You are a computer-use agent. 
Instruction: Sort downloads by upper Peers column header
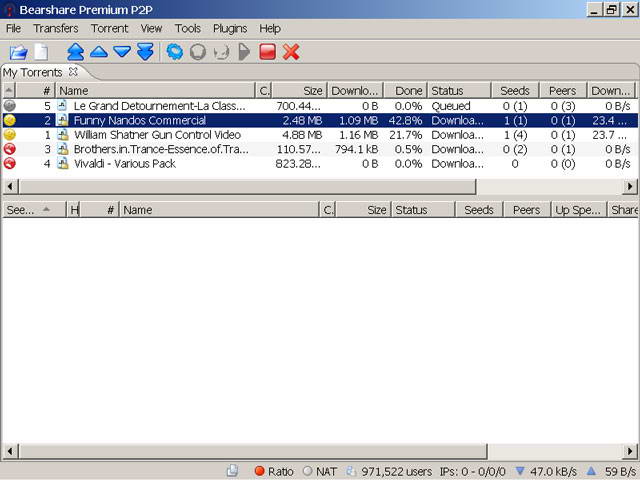tap(562, 90)
